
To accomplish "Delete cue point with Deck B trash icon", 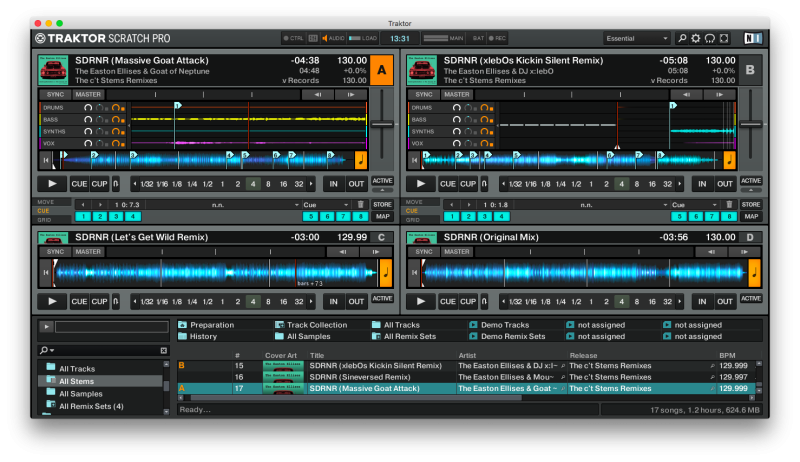I will tap(729, 204).
